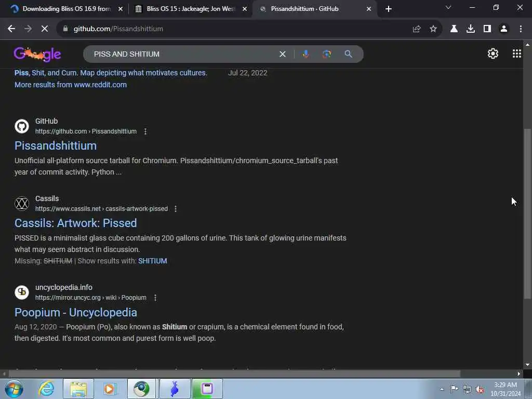This screenshot has width=532, height=399.
Task: Click the GitHub favicon in the result
Action: 22,126
